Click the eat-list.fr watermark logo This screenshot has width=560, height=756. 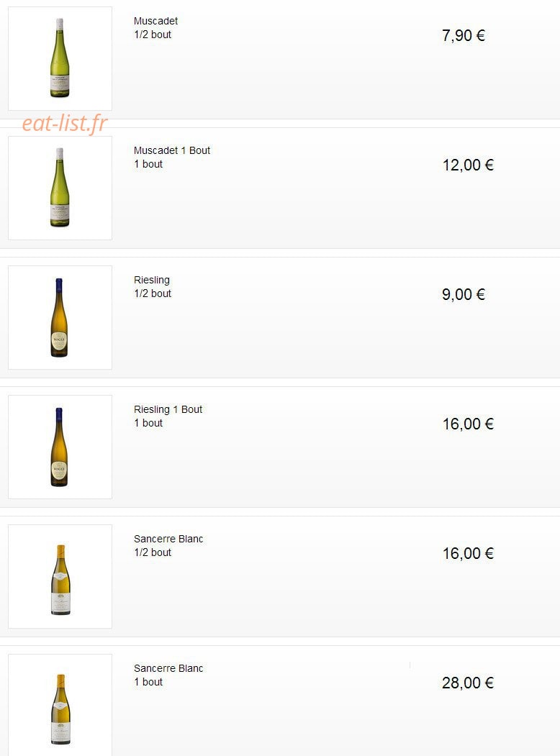[x=65, y=124]
